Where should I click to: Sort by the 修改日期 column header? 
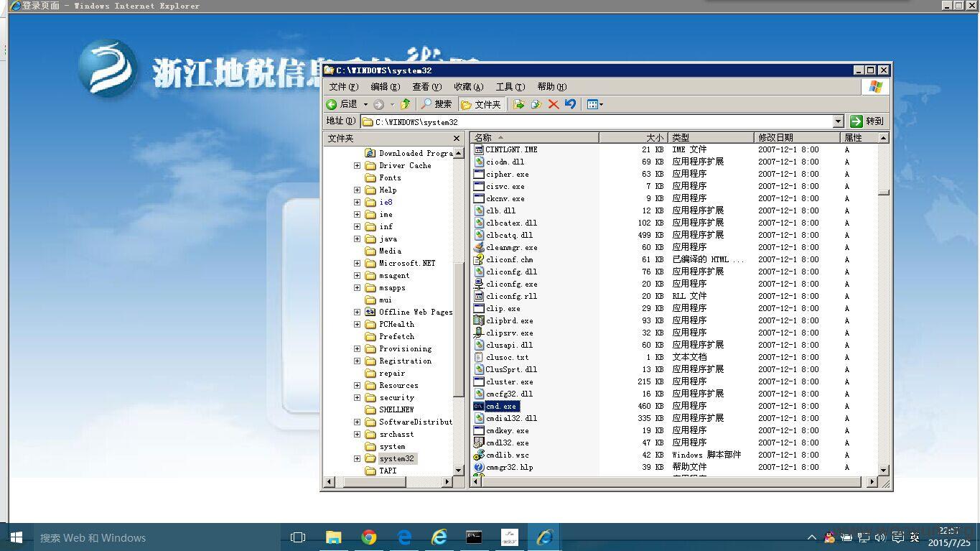point(797,137)
